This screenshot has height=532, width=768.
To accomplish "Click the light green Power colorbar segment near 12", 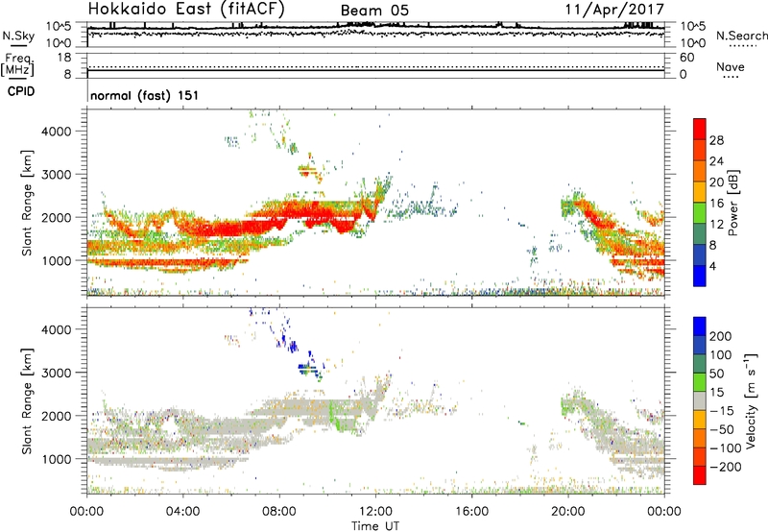I will 700,213.
